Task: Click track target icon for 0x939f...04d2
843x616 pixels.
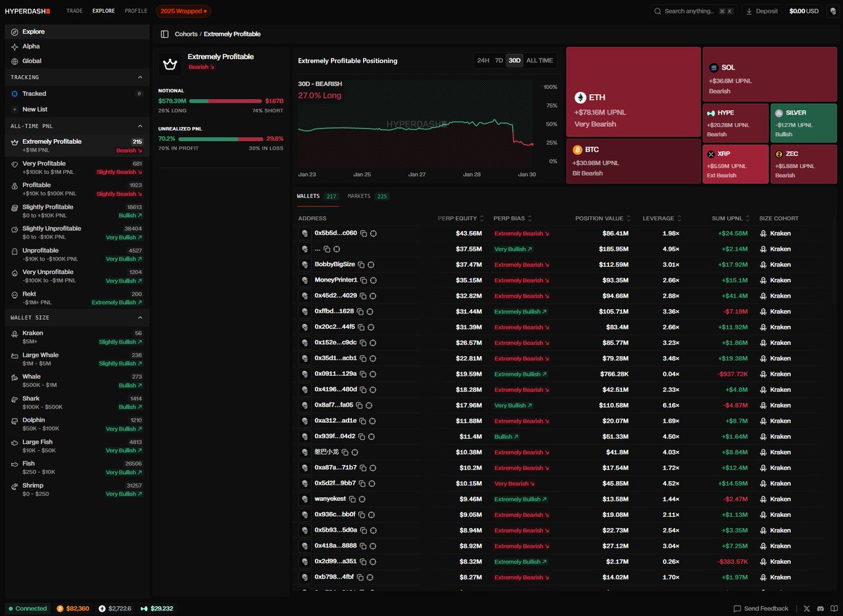Action: 373,437
